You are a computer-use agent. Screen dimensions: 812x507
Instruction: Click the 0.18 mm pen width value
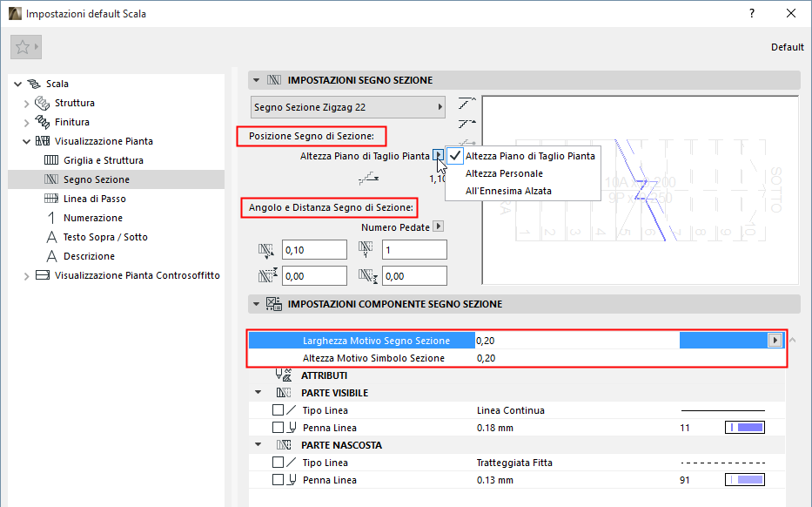pos(495,429)
